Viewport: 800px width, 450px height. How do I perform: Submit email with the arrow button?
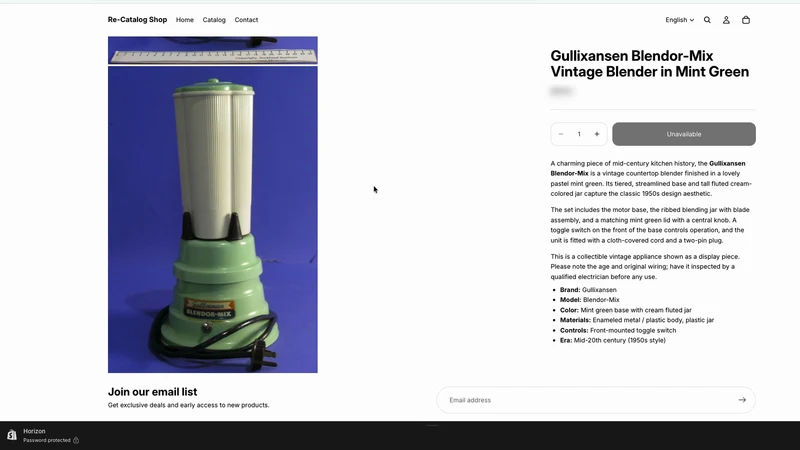point(742,400)
